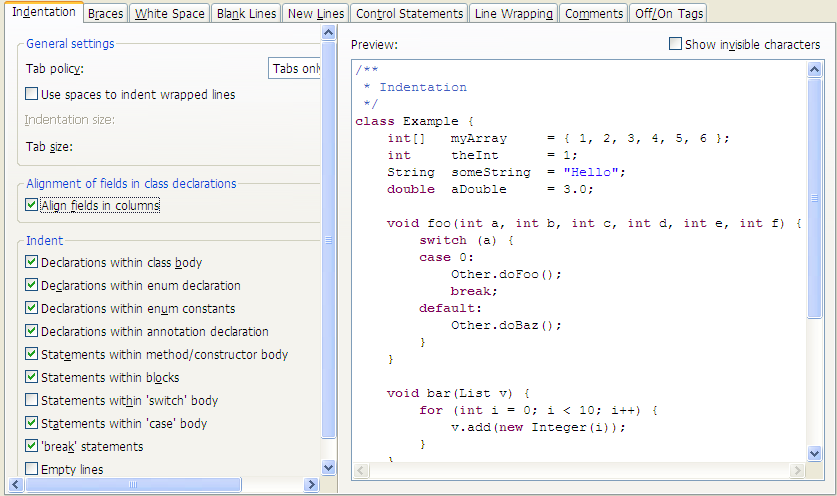Uncheck Statements within 'case' body
837x496 pixels.
click(x=31, y=423)
